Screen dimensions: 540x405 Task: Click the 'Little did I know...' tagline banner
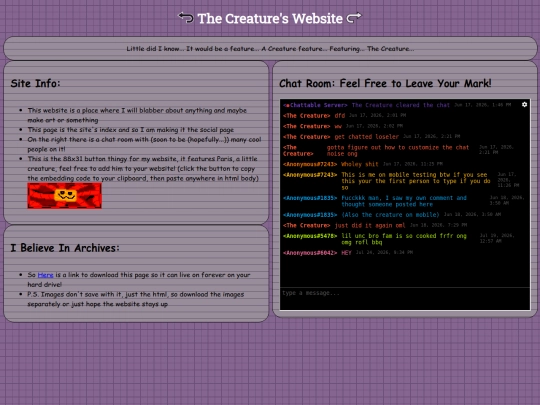pyautogui.click(x=270, y=49)
